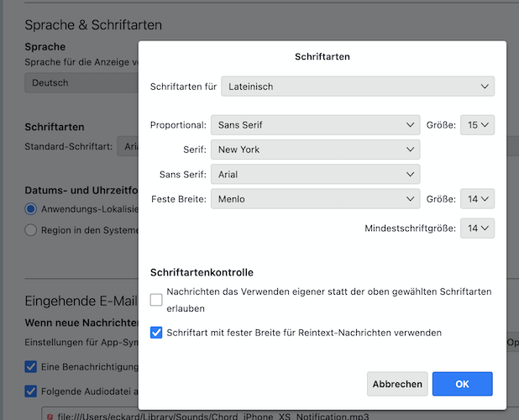This screenshot has width=519, height=420.
Task: Confirm the dialog with OK
Action: pyautogui.click(x=463, y=384)
